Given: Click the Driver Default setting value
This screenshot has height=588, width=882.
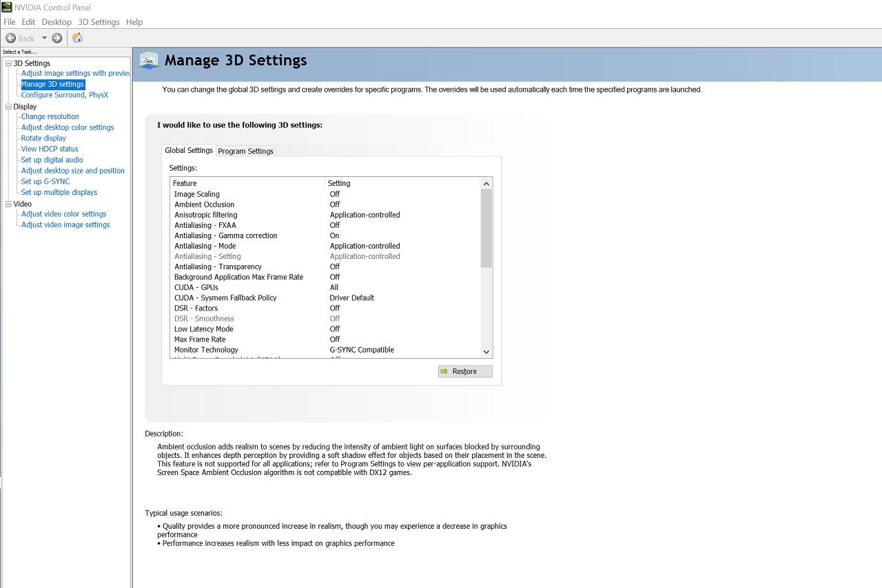Looking at the screenshot, I should [x=352, y=297].
